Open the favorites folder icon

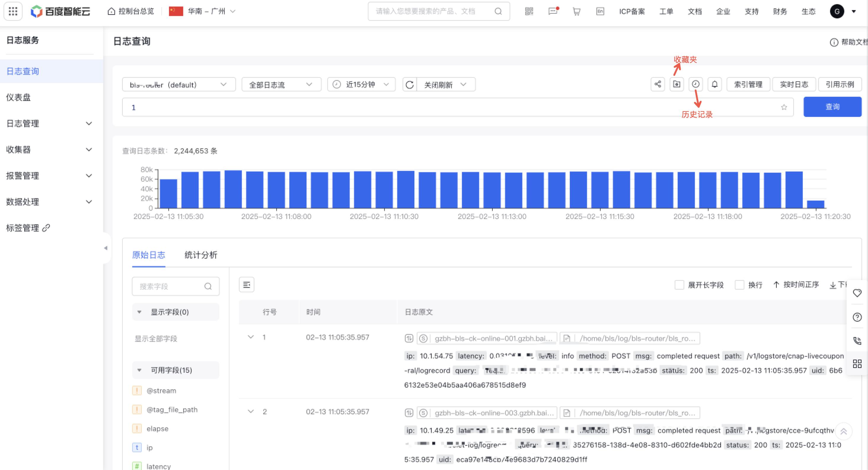(676, 84)
